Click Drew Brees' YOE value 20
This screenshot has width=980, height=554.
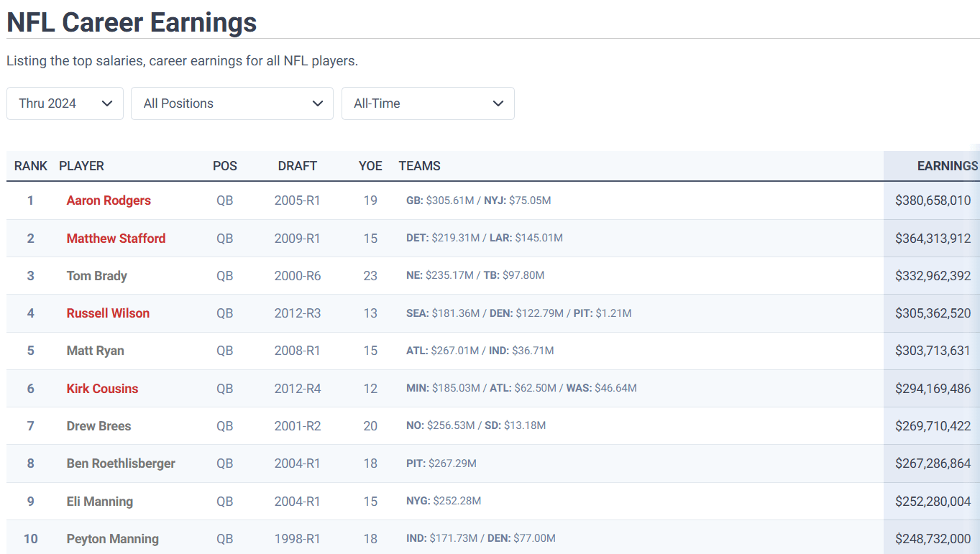coord(370,426)
